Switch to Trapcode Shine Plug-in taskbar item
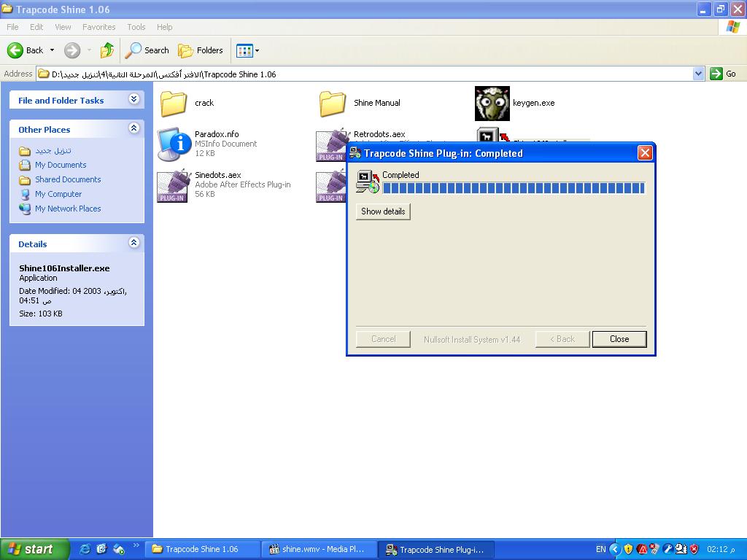Viewport: 747px width, 560px height. 436,549
